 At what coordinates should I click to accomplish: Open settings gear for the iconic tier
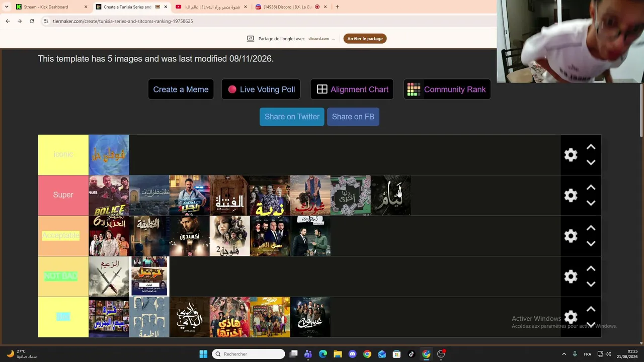click(571, 155)
